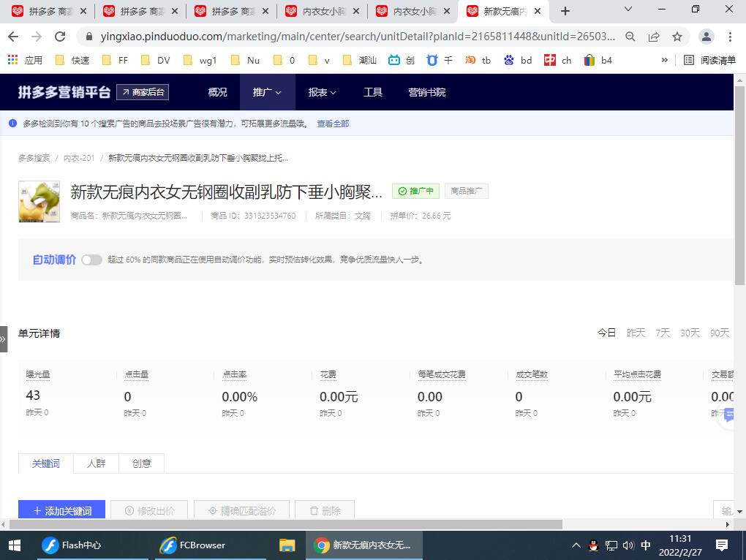This screenshot has width=746, height=560.
Task: Open the 应用 apps shortcut
Action: pos(25,60)
